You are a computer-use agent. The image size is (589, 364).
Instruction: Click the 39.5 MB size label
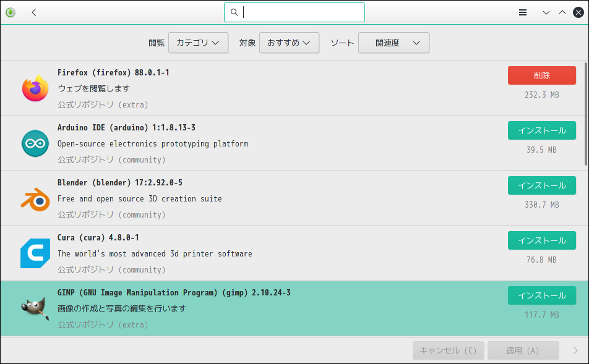pos(542,150)
